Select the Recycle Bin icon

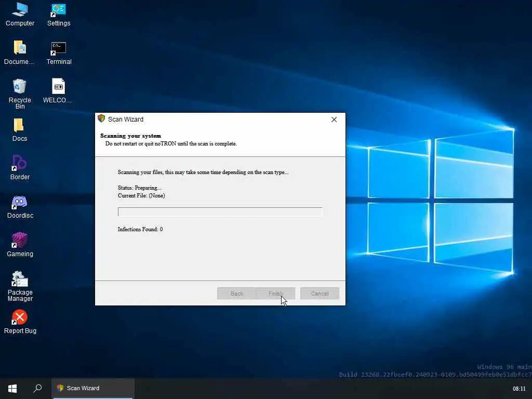20,94
